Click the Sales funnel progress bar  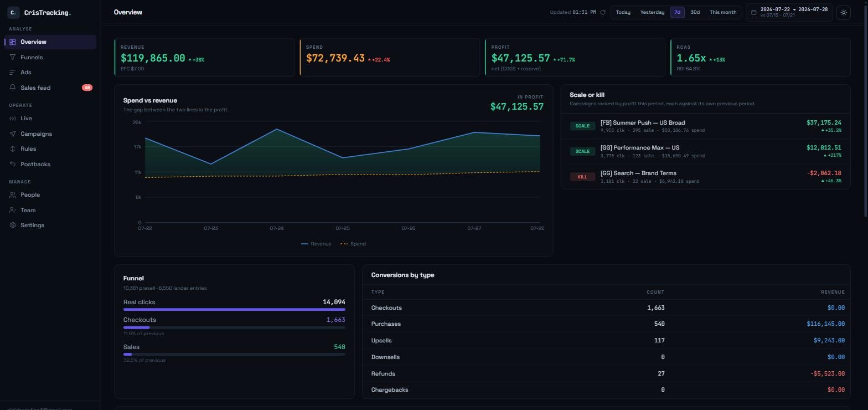point(234,354)
